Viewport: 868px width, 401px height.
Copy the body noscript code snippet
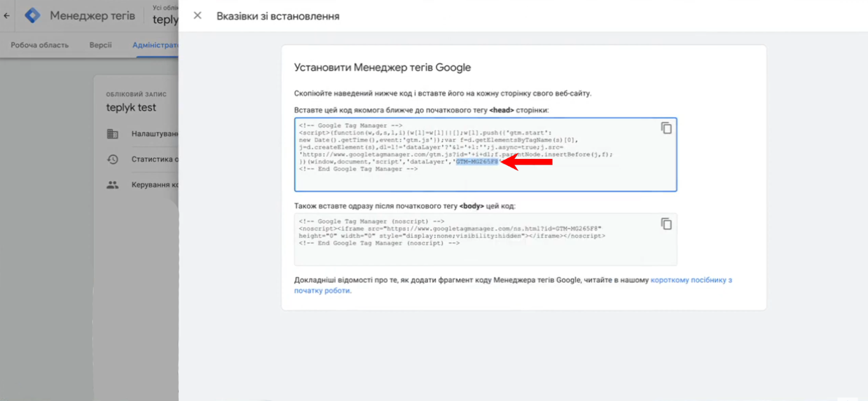click(x=666, y=224)
